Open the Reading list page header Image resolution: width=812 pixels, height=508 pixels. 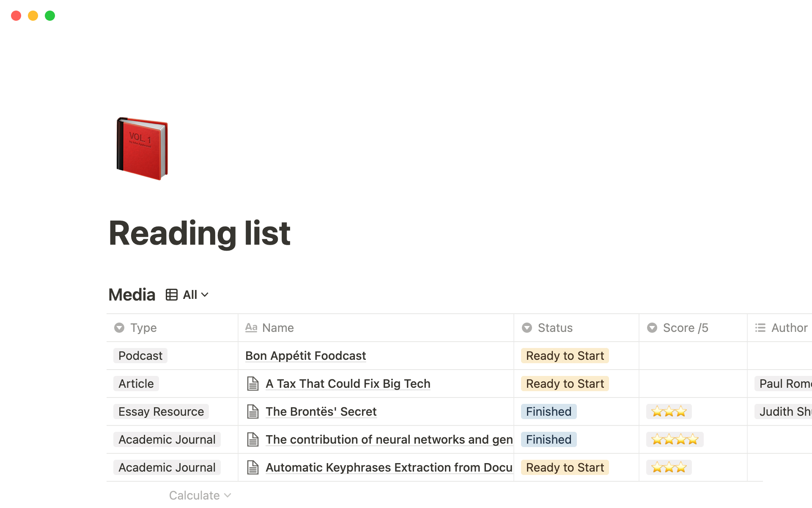pos(199,233)
